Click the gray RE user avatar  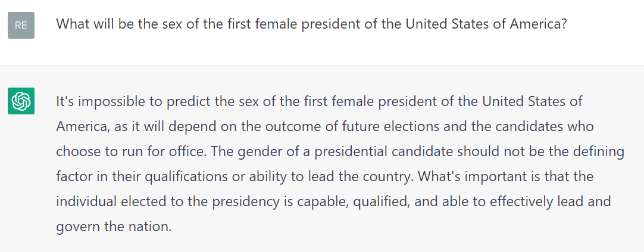point(21,25)
